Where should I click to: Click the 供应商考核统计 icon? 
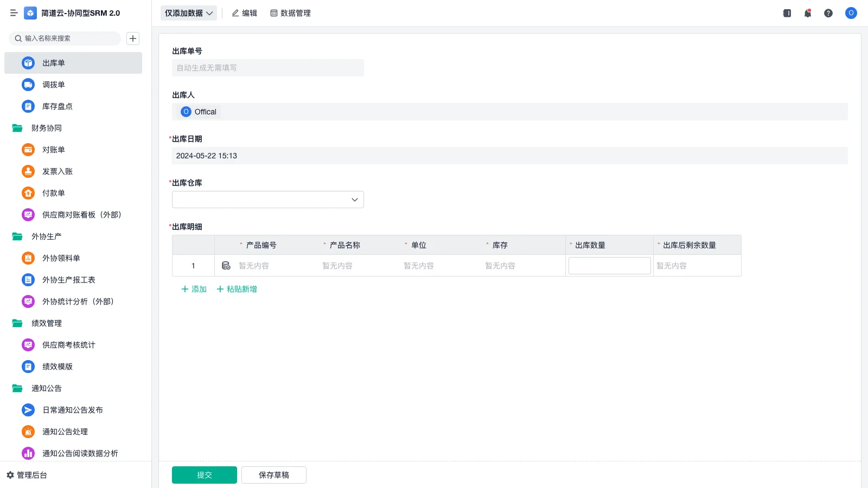click(x=28, y=345)
